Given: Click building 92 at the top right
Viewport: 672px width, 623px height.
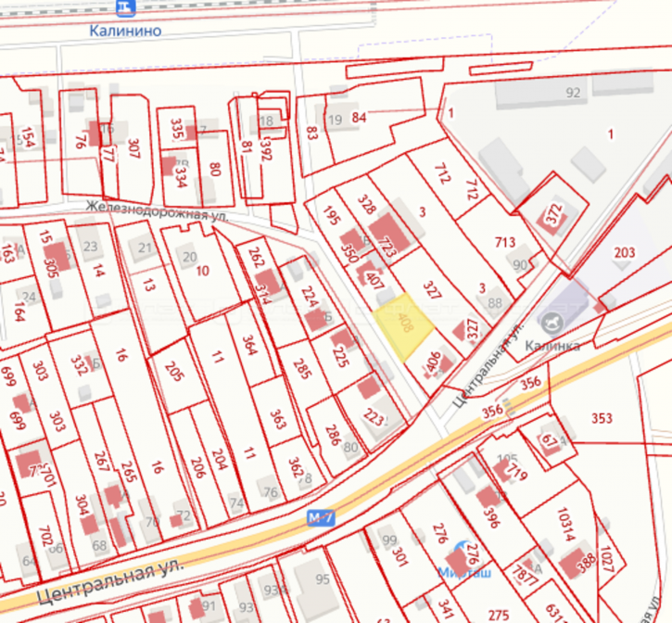Looking at the screenshot, I should click(x=572, y=92).
